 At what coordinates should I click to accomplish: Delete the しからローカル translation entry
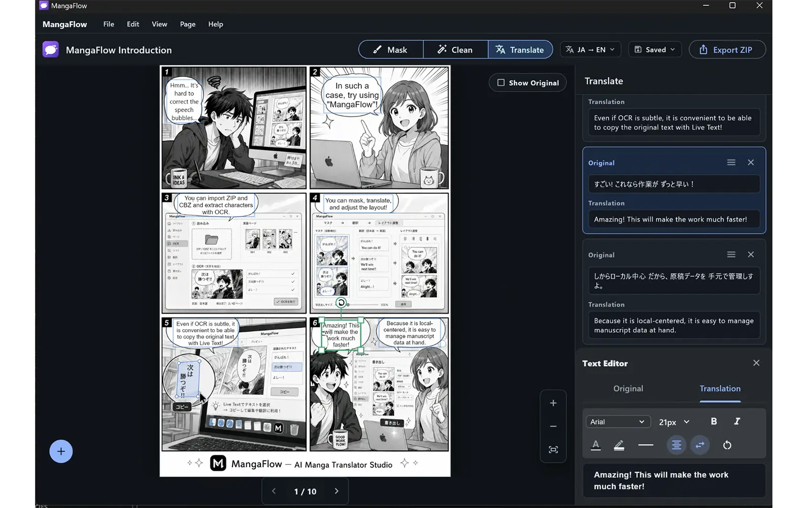click(x=751, y=255)
